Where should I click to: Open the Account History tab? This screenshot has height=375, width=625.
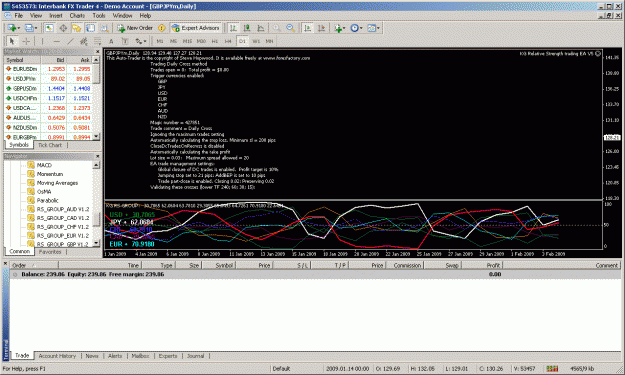click(57, 356)
